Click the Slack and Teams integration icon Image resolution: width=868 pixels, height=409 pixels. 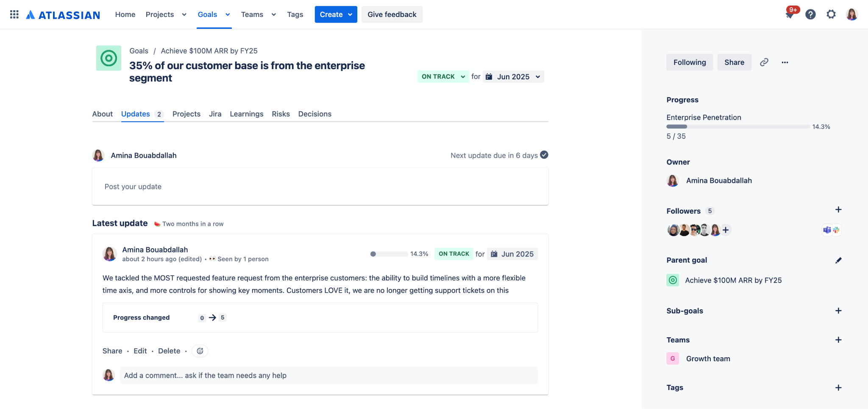tap(832, 230)
